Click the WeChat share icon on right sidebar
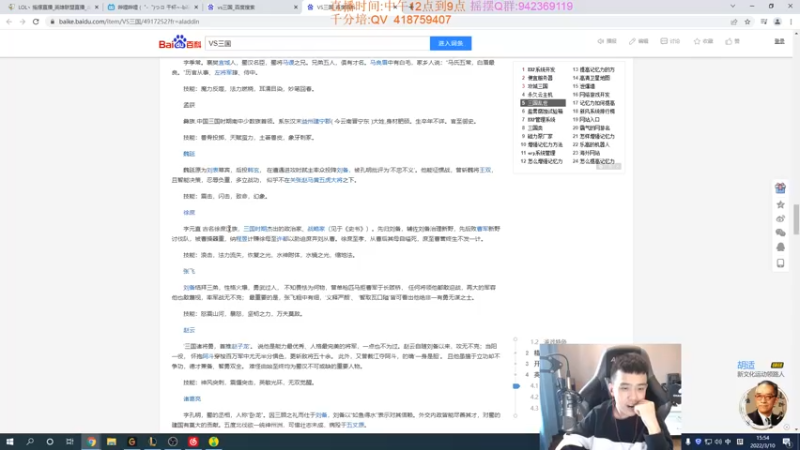Screen dimensions: 800x450 780,233
